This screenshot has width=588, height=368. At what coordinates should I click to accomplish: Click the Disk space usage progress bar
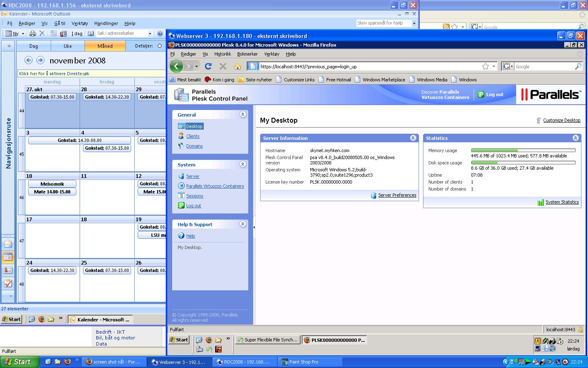tap(523, 163)
